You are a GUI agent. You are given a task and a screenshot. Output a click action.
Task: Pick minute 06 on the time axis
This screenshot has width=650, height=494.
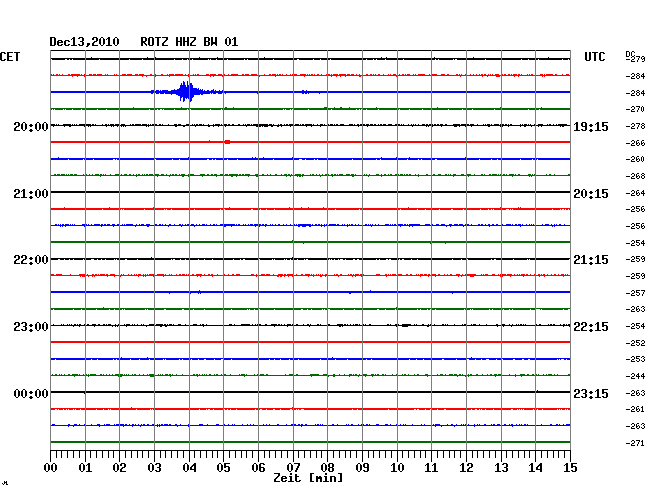258,468
